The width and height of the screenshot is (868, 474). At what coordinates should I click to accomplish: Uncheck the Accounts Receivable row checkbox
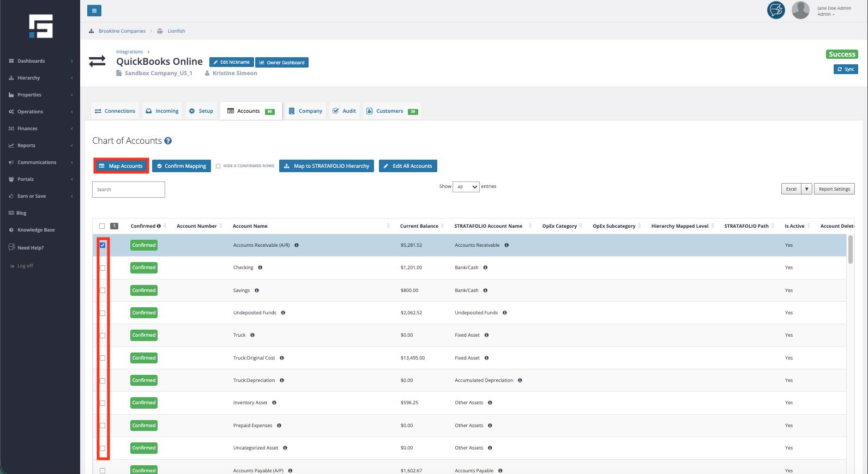point(103,245)
